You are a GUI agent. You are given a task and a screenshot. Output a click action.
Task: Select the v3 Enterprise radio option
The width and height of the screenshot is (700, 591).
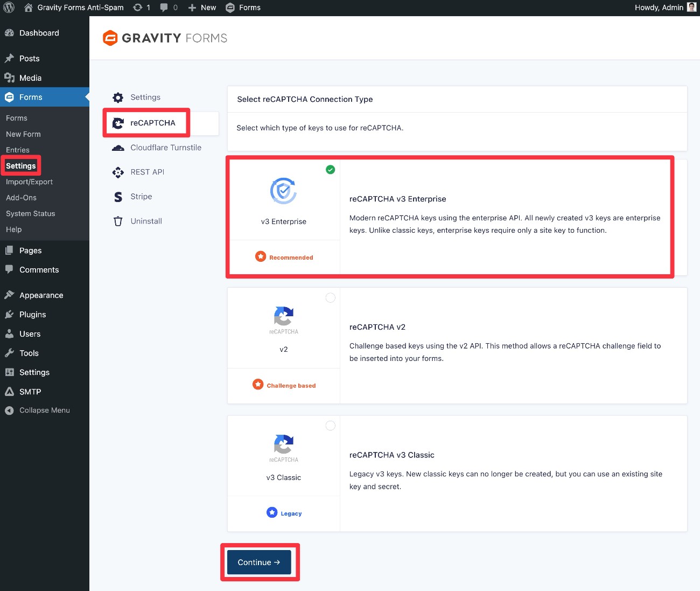[x=330, y=170]
